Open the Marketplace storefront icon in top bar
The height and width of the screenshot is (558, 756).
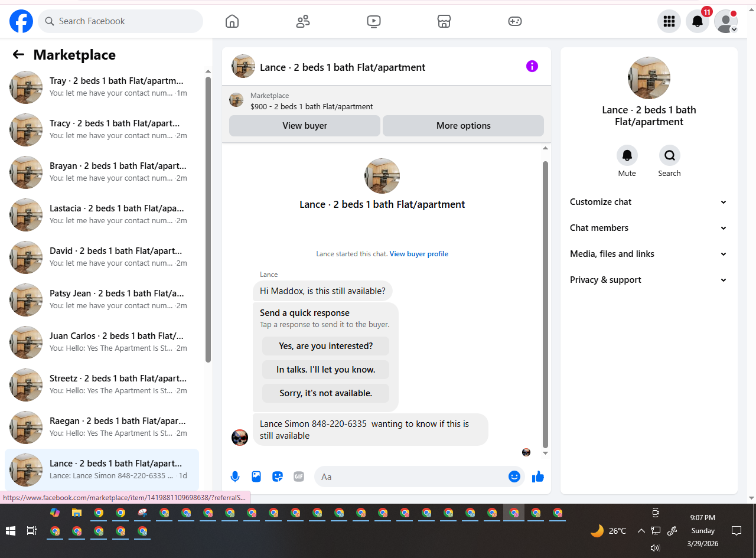click(444, 22)
